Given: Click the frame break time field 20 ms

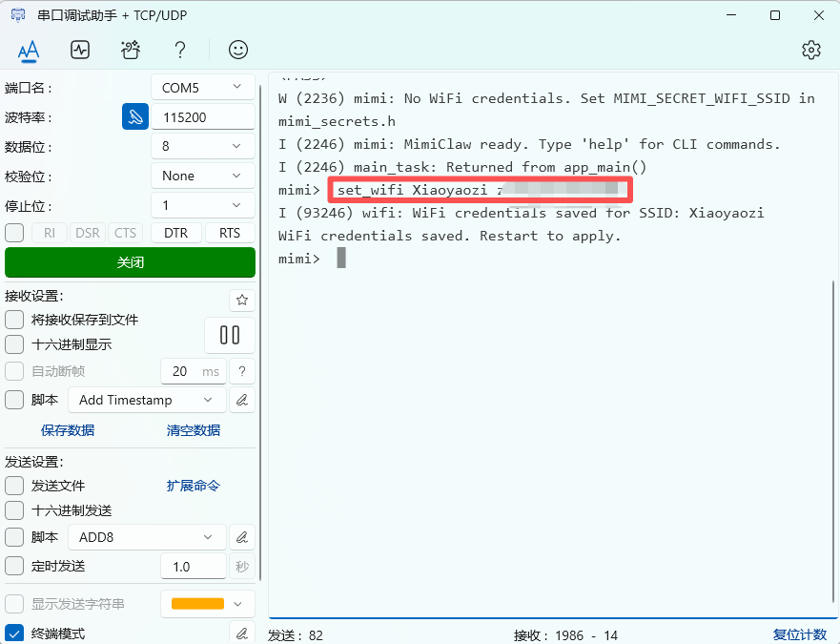Looking at the screenshot, I should click(x=194, y=371).
